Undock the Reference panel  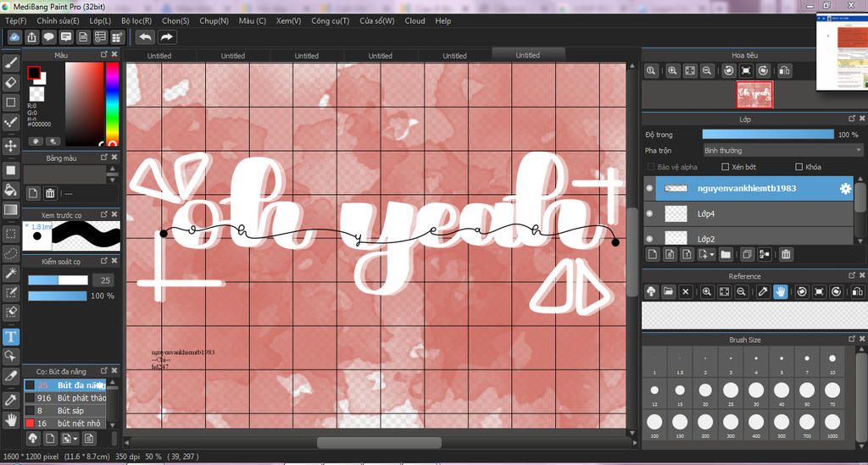coord(852,274)
